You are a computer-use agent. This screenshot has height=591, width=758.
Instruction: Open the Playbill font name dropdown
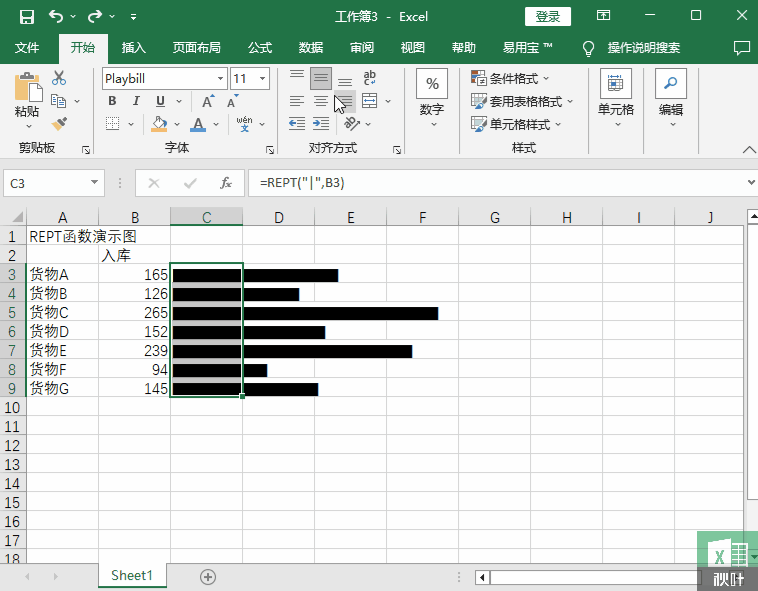pyautogui.click(x=220, y=78)
